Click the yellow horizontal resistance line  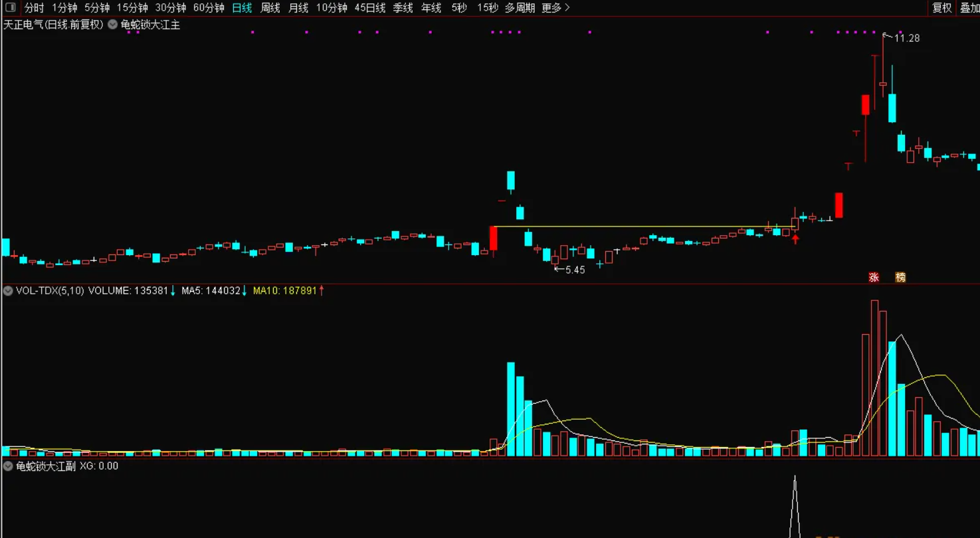[631, 226]
